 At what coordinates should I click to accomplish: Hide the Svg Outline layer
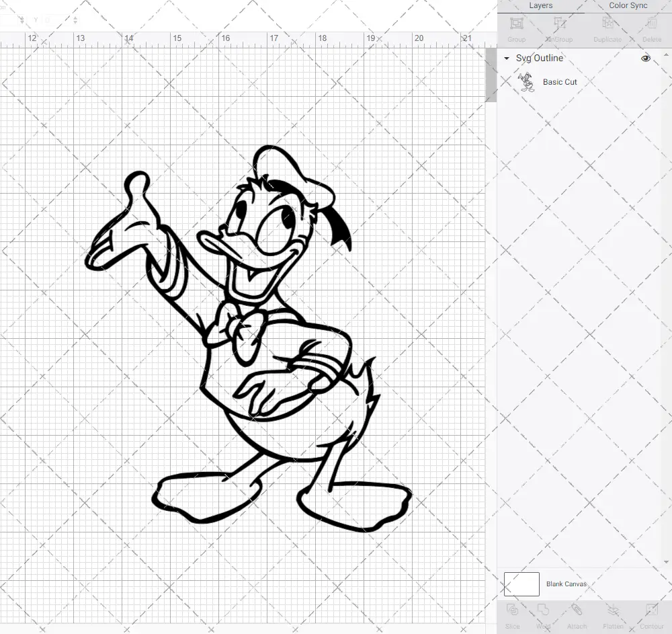(646, 58)
